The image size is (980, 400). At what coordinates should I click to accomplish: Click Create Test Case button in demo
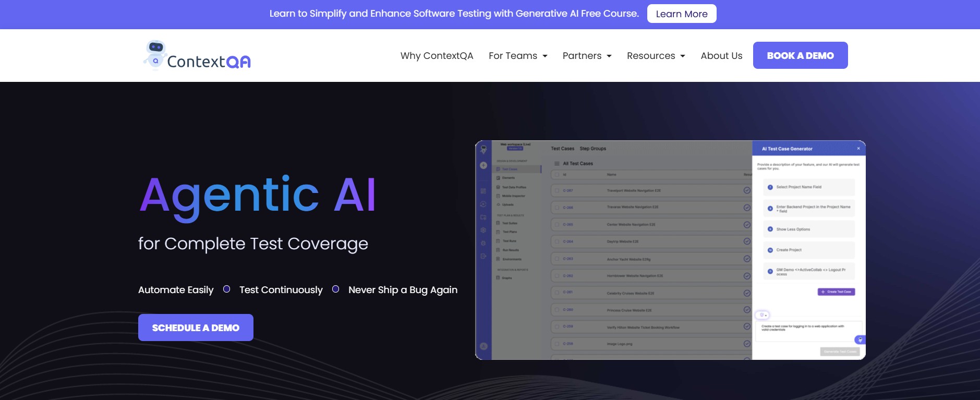click(836, 292)
